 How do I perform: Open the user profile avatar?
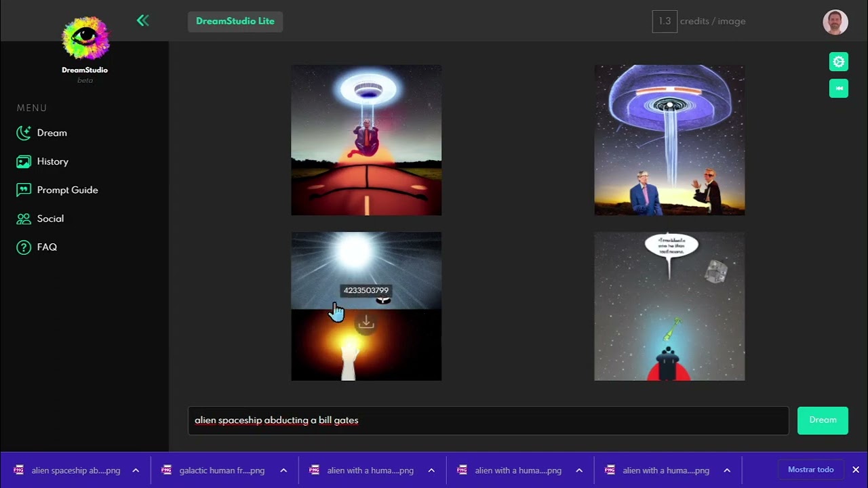coord(835,22)
